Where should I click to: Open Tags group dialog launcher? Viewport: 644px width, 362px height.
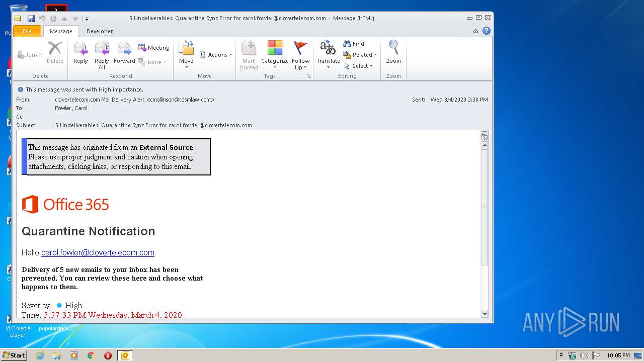click(x=308, y=76)
